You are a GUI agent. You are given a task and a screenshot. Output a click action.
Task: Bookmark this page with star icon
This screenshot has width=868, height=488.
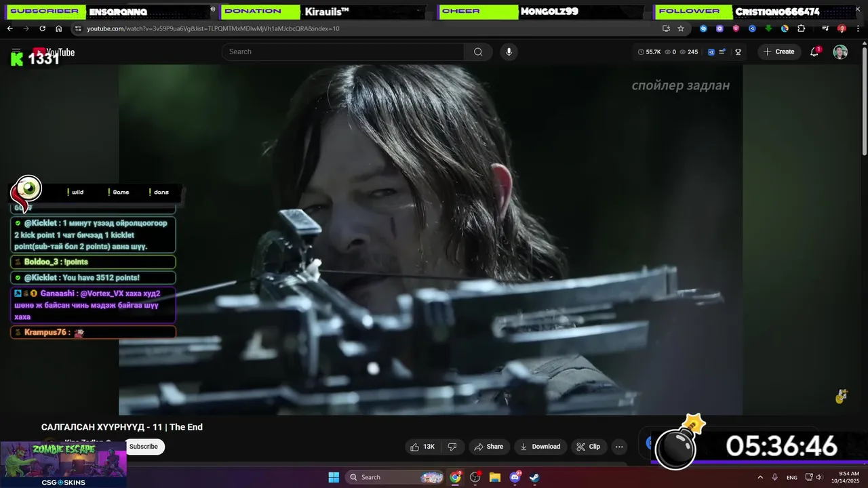(x=681, y=28)
